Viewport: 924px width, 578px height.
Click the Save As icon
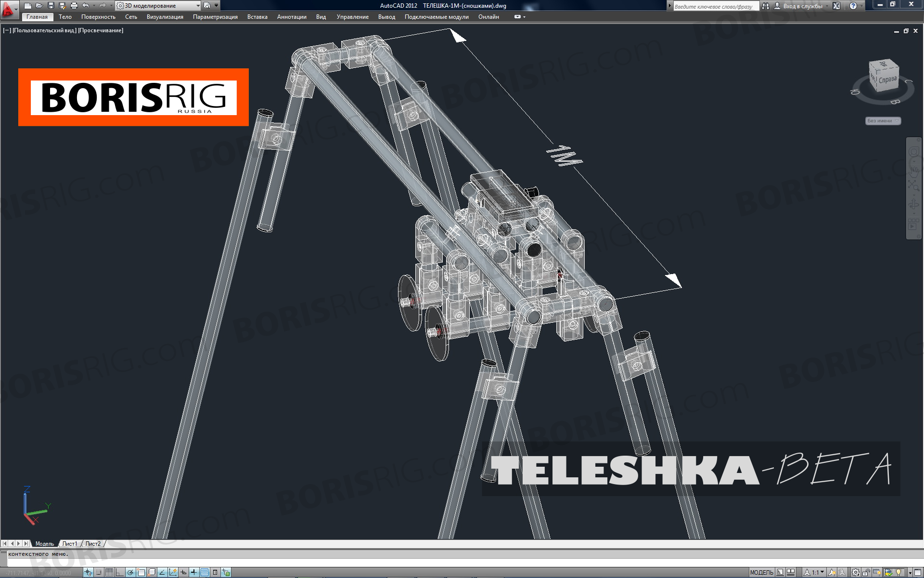click(x=62, y=6)
